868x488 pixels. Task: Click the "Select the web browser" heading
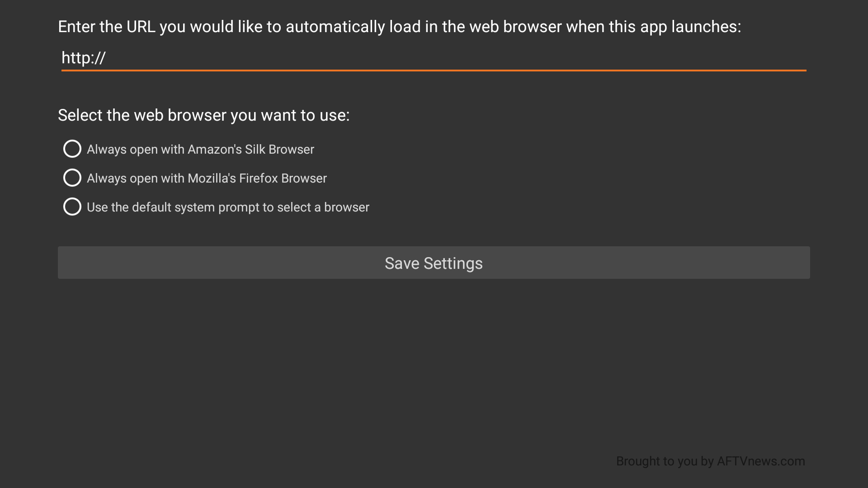tap(203, 115)
